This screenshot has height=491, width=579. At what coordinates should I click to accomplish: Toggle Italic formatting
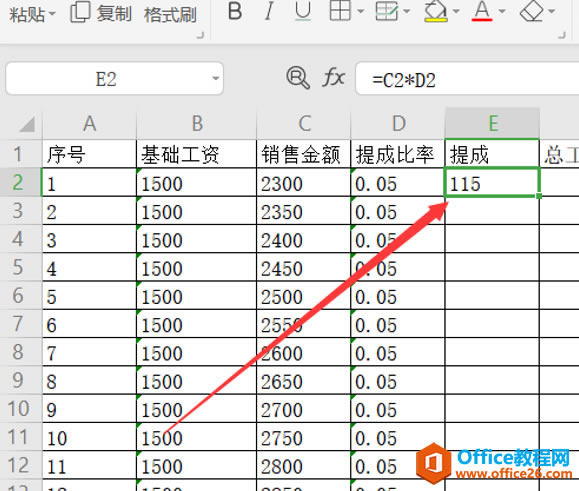(x=270, y=11)
